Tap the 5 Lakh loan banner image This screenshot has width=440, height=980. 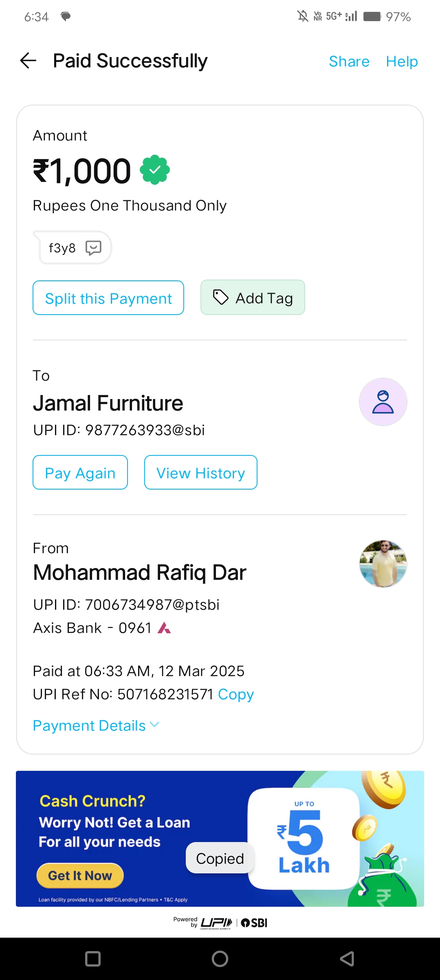click(x=304, y=839)
